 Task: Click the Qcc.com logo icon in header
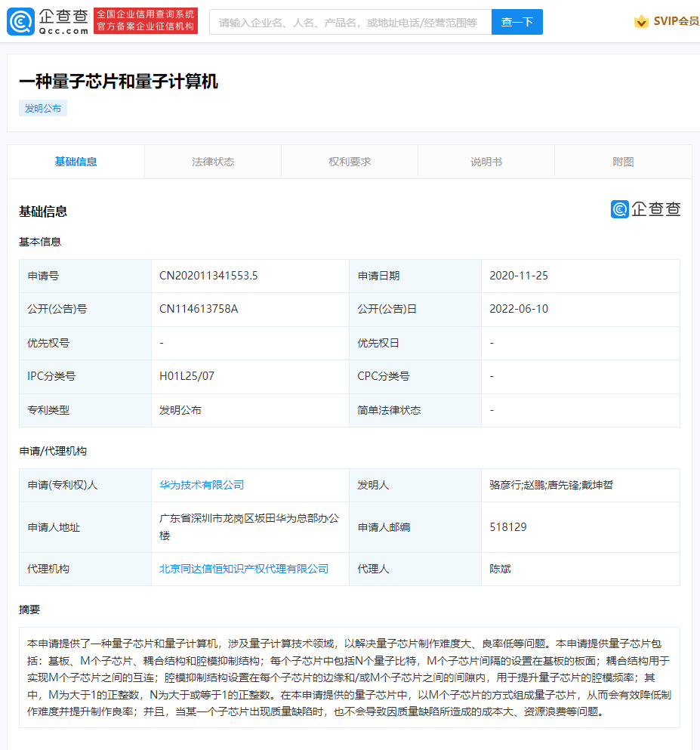20,22
